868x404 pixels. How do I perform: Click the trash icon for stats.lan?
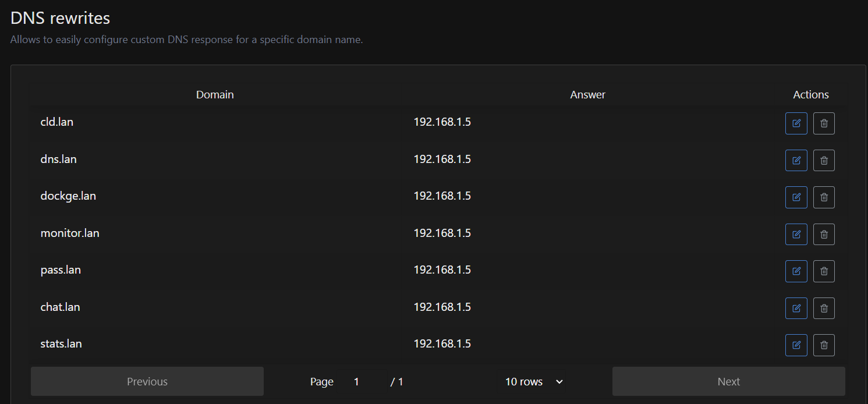[824, 345]
